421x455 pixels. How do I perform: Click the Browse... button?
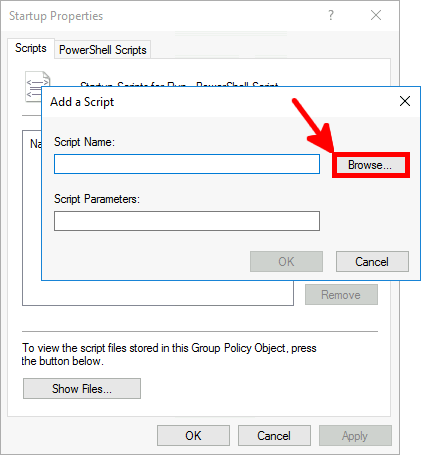click(371, 165)
